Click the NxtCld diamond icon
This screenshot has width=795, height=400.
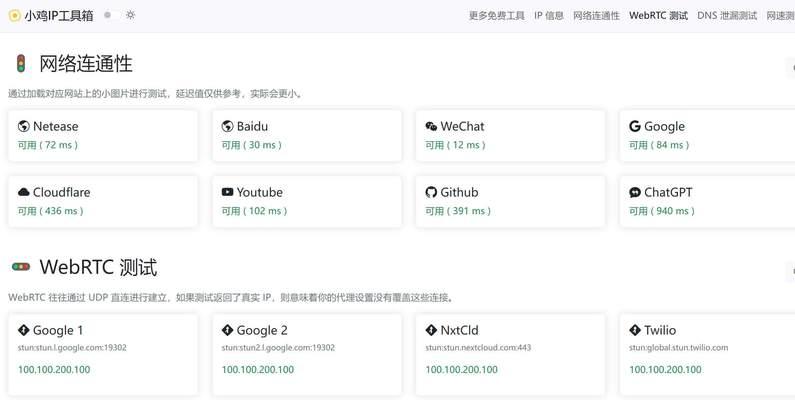(431, 330)
